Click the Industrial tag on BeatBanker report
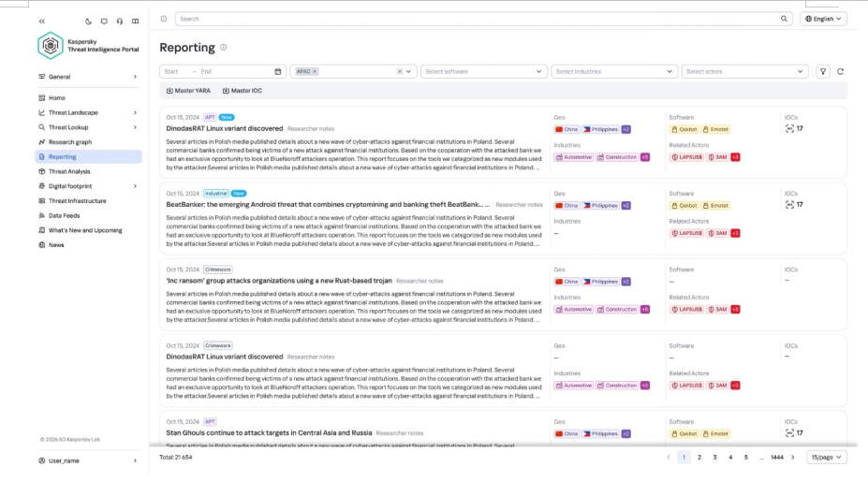The image size is (868, 496). coord(216,193)
